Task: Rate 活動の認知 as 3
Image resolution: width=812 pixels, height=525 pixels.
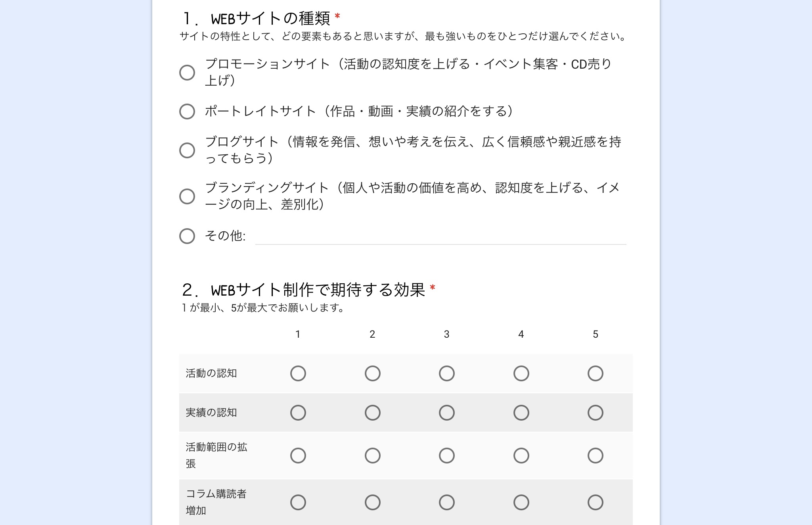Action: (447, 373)
